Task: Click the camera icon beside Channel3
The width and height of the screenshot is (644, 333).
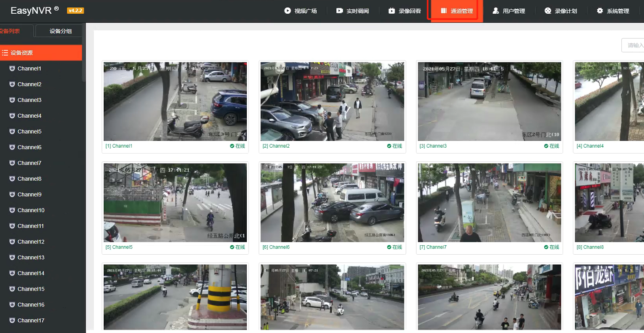Action: [12, 100]
